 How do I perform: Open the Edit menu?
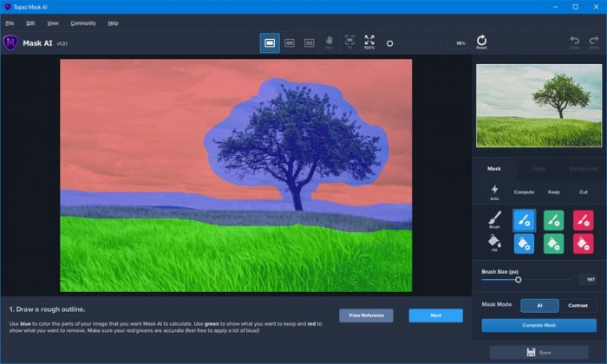click(x=30, y=23)
